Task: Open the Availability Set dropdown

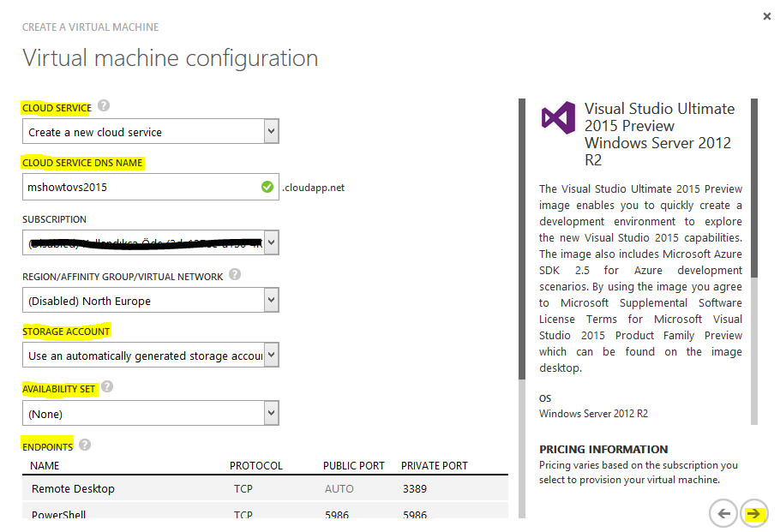Action: pos(151,414)
